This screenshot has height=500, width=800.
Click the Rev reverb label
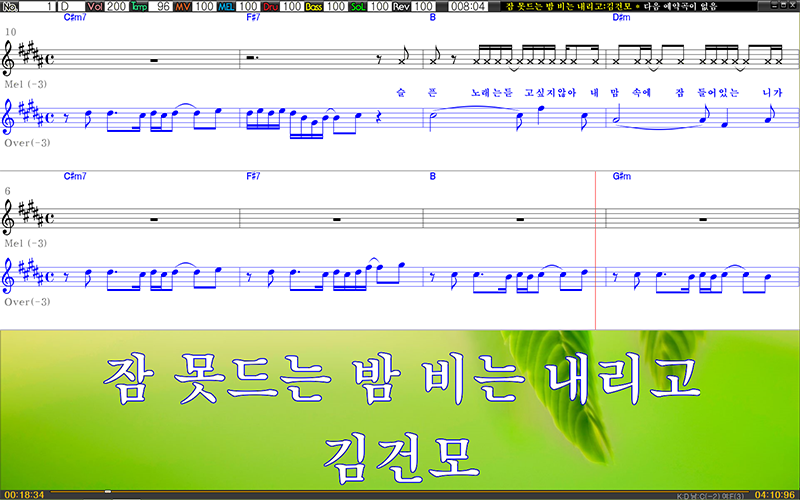click(401, 6)
